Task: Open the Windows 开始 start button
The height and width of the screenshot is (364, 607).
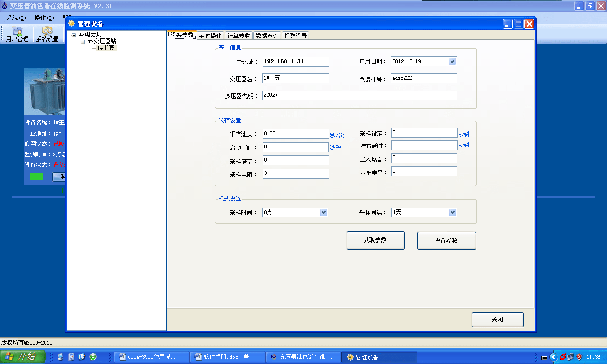Action: (23, 357)
